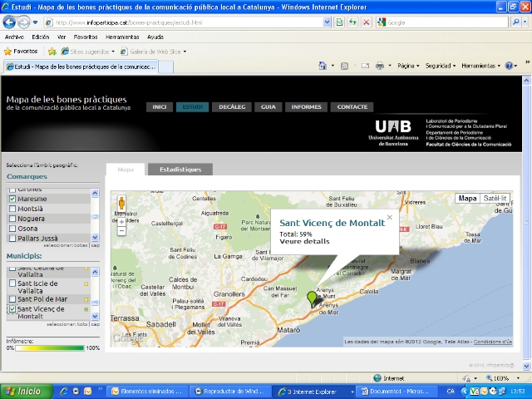Open the Edición menu
This screenshot has height=399, width=532.
tap(41, 37)
